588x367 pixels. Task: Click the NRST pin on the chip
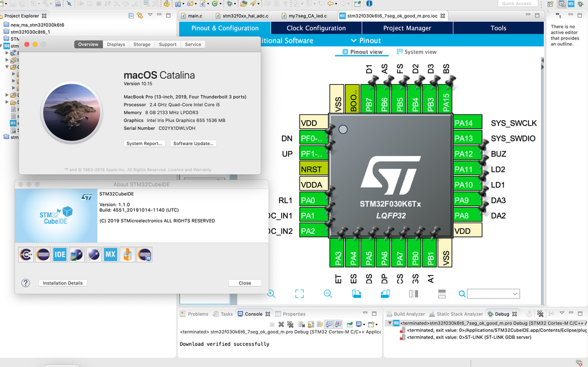tap(314, 169)
